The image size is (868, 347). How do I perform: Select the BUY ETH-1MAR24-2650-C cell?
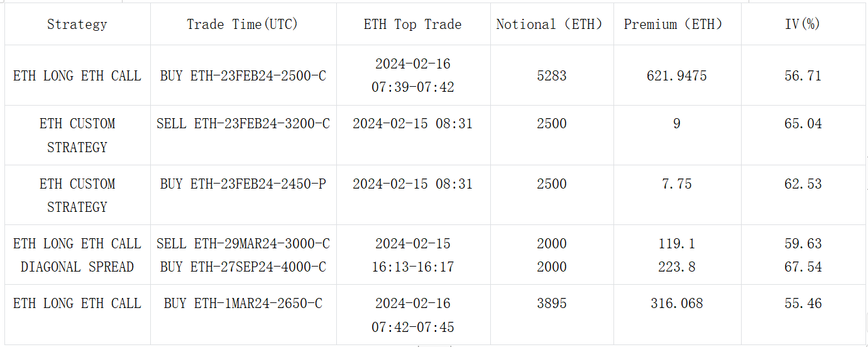tap(243, 304)
